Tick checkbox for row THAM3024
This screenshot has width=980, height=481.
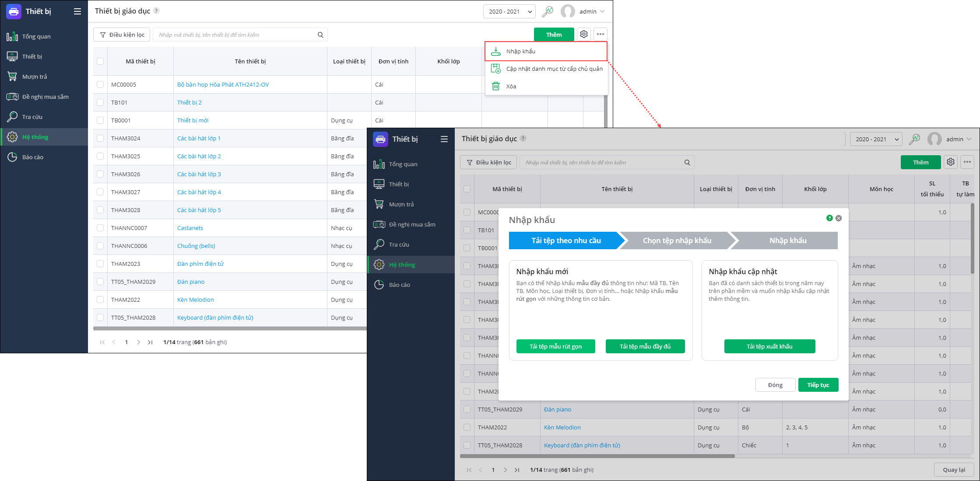tap(100, 138)
